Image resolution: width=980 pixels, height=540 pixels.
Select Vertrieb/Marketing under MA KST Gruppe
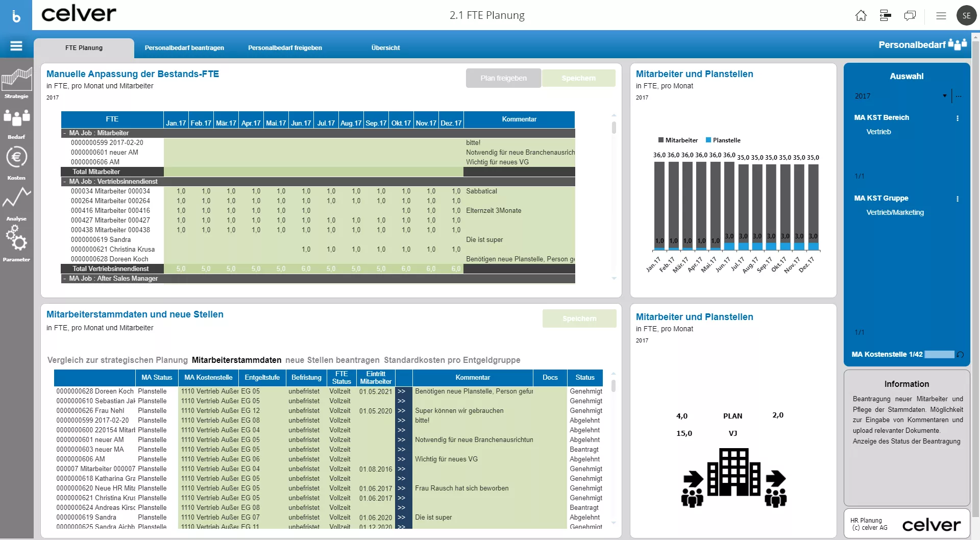point(895,213)
